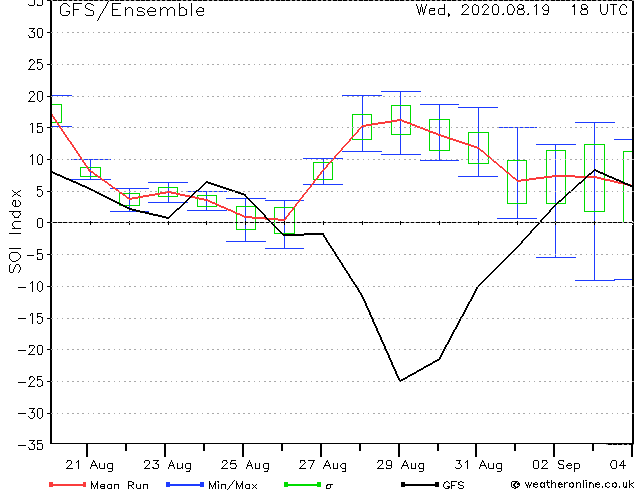Click the y-axis value 30

pyautogui.click(x=35, y=33)
